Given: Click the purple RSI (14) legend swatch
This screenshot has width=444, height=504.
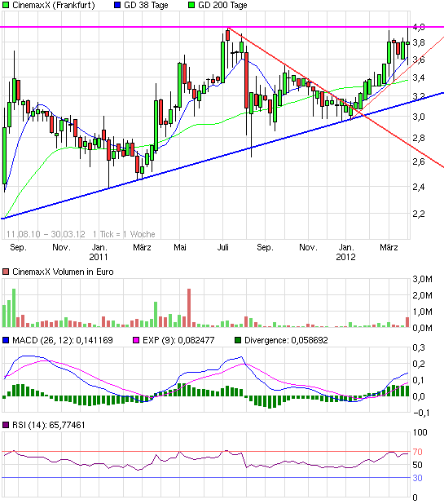Looking at the screenshot, I should (6, 425).
